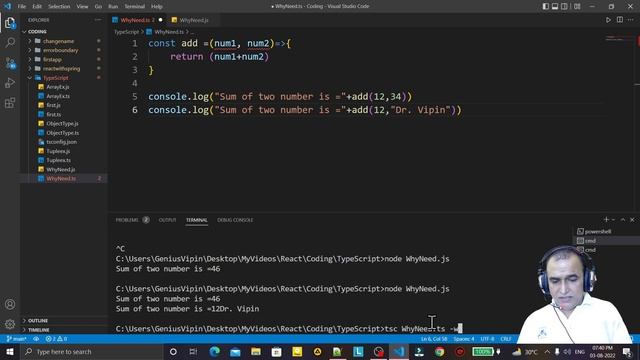
Task: Click the Windows Start button
Action: (x=10, y=352)
